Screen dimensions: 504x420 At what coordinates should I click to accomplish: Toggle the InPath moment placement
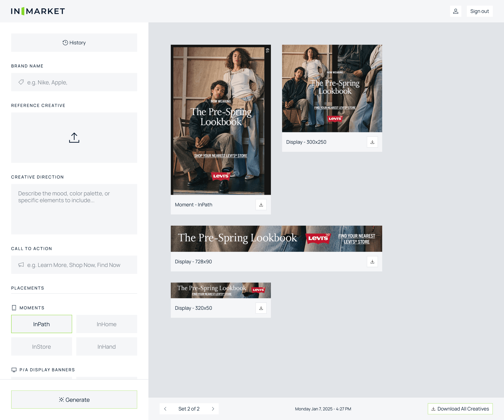click(41, 324)
